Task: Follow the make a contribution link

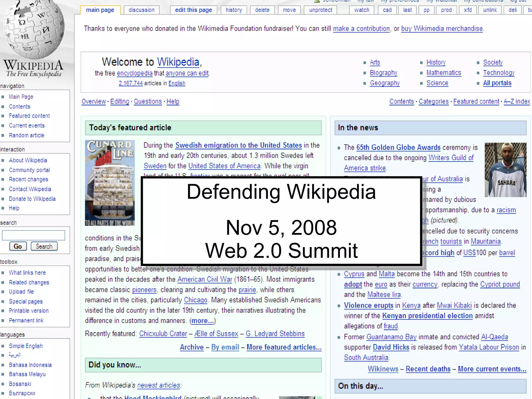Action: [361, 29]
